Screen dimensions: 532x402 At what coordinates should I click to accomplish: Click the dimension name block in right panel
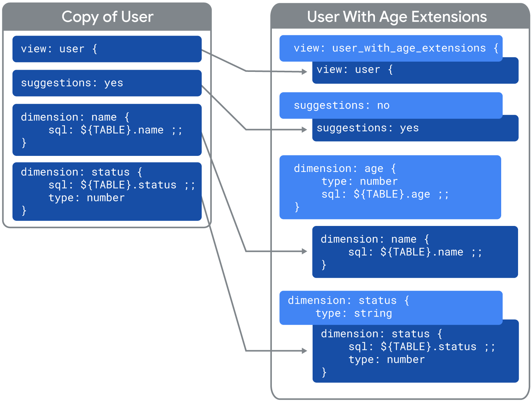[415, 252]
